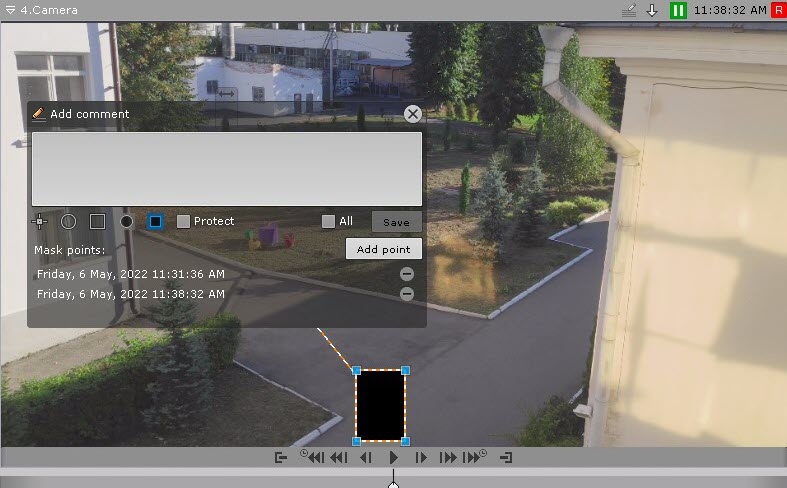Click the Save button
The image size is (787, 488).
[x=397, y=222]
